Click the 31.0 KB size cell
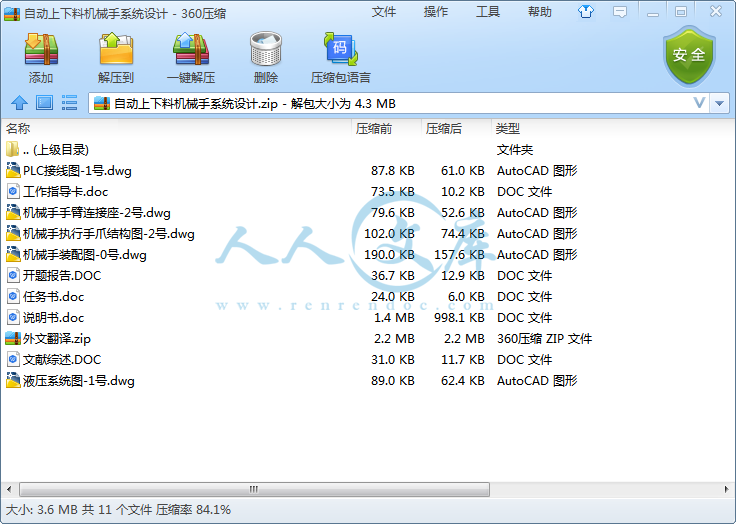Screen dimensions: 736x524 [393, 360]
